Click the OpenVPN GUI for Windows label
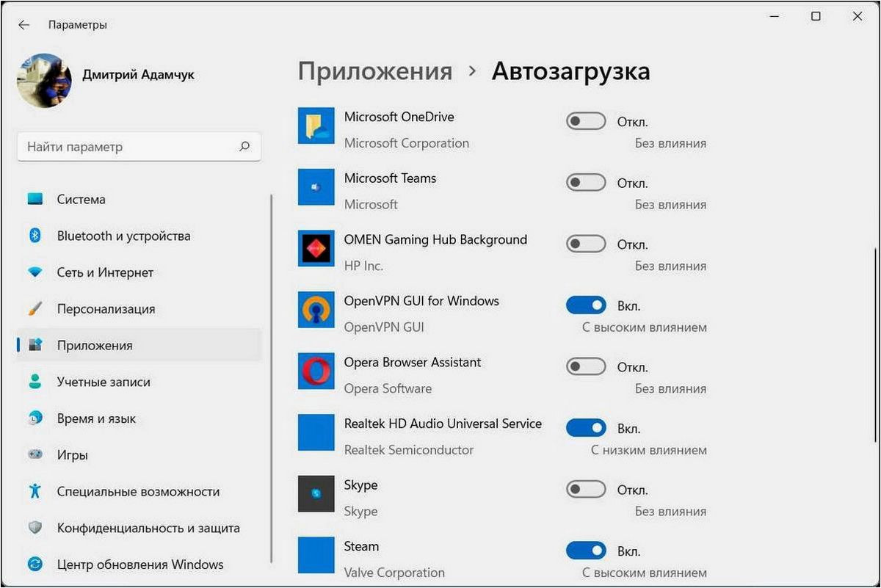The image size is (881, 588). coord(421,301)
